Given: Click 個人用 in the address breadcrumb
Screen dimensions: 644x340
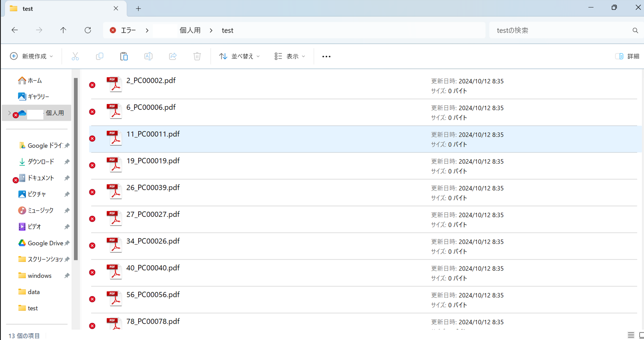Looking at the screenshot, I should click(x=190, y=30).
